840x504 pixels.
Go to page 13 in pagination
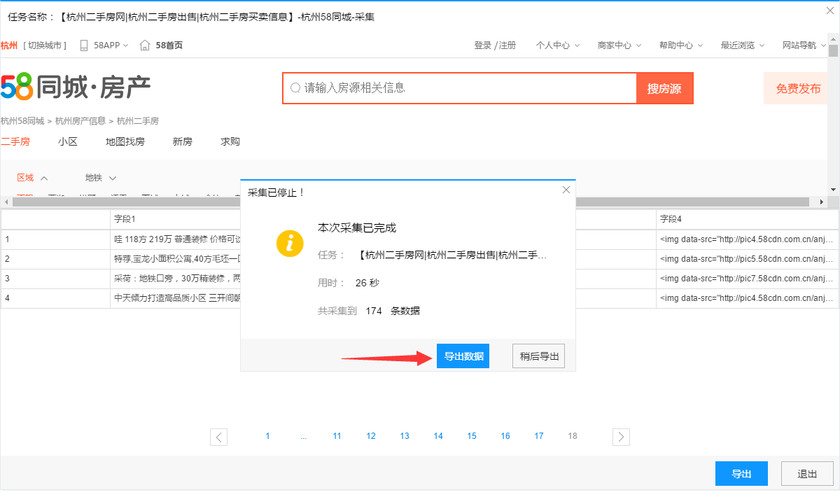(405, 436)
